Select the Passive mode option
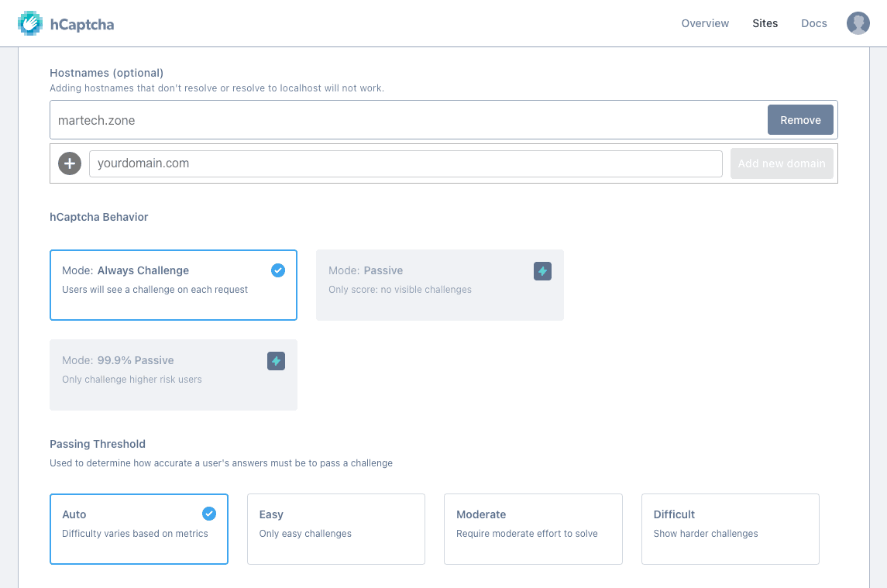Image resolution: width=887 pixels, height=588 pixels. pos(439,285)
